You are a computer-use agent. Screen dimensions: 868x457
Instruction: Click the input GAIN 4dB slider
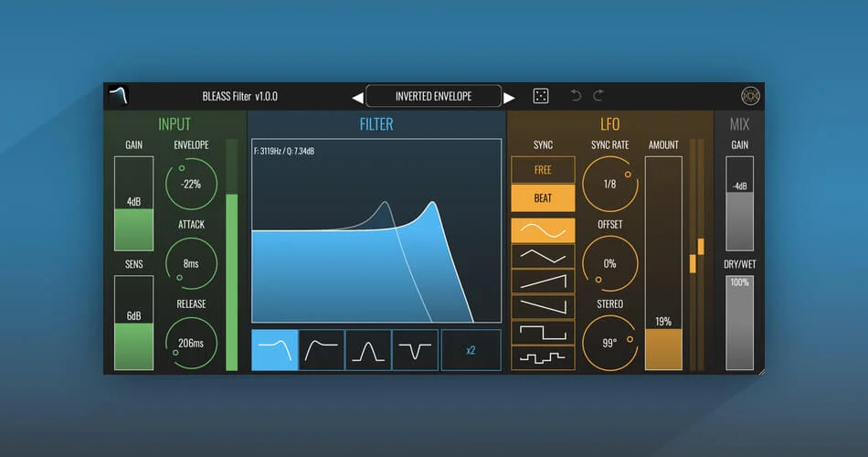pyautogui.click(x=133, y=203)
